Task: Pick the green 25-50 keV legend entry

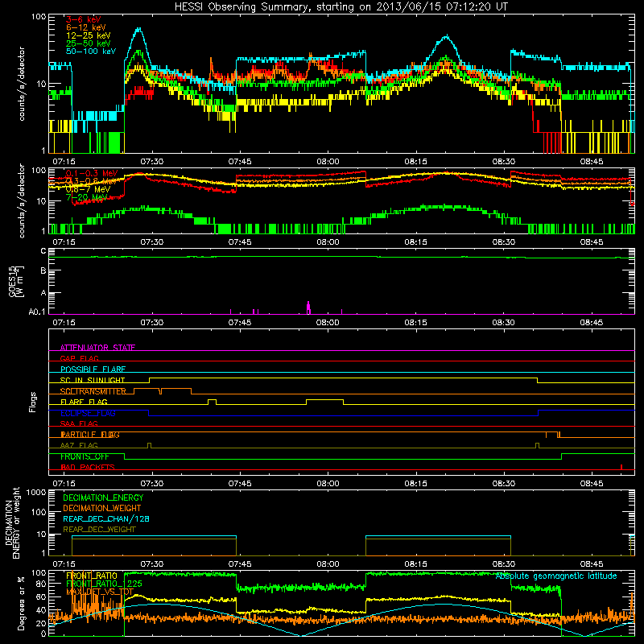Action: (88, 43)
